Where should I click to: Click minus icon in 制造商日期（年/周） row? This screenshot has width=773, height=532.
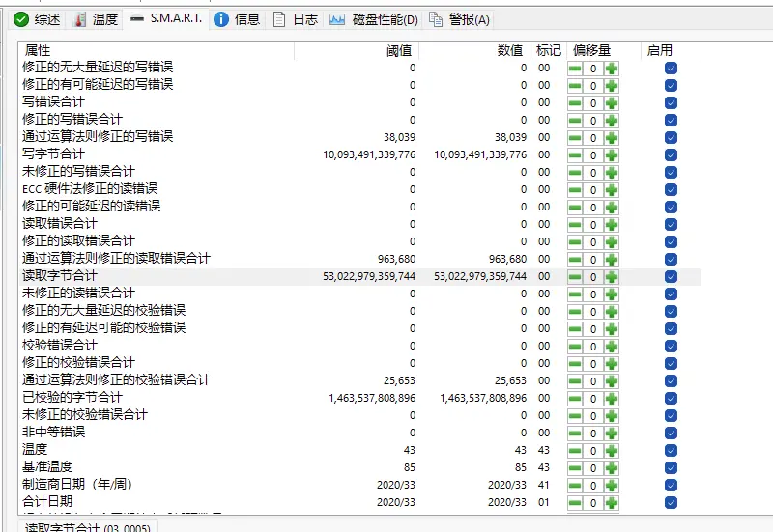(575, 485)
